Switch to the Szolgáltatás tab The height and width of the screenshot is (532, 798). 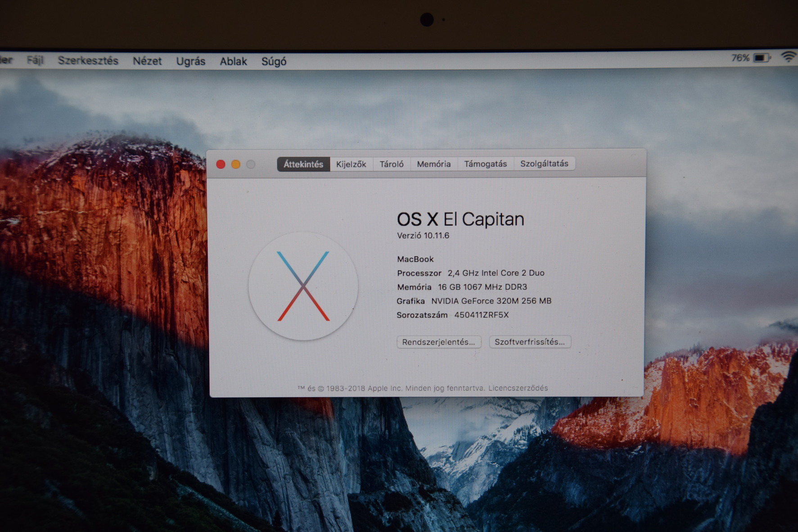(x=545, y=164)
